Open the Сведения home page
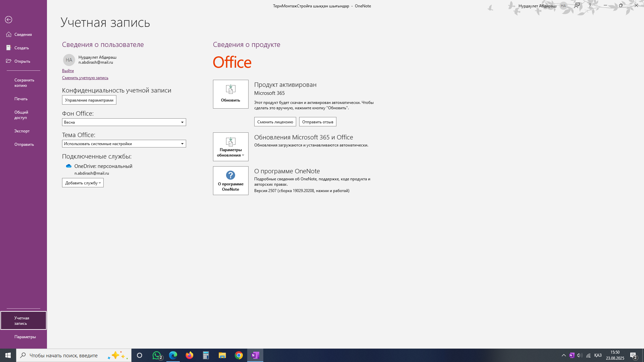Screen dimensions: 644x362 click(x=23, y=35)
